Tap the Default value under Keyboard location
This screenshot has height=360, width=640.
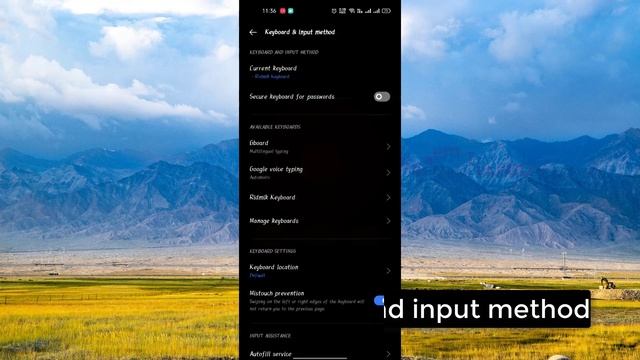coord(257,276)
